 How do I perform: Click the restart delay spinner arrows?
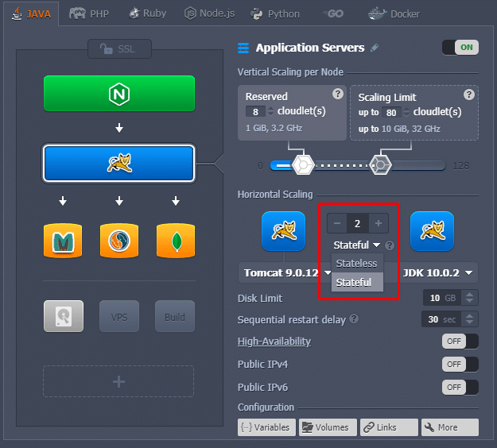[x=470, y=319]
